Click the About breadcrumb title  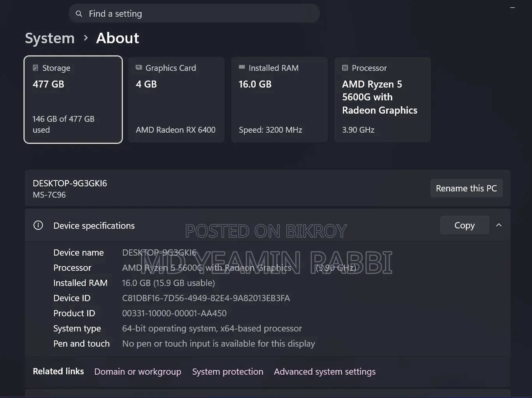point(118,38)
